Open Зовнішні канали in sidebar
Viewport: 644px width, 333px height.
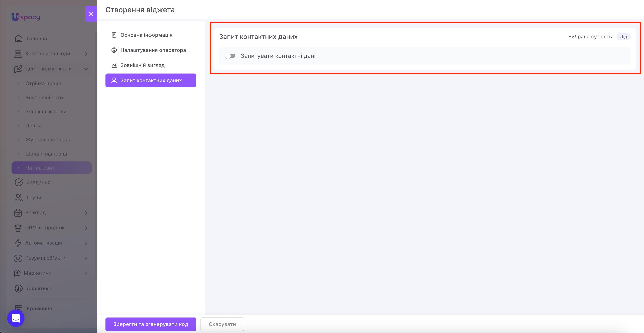point(51,112)
